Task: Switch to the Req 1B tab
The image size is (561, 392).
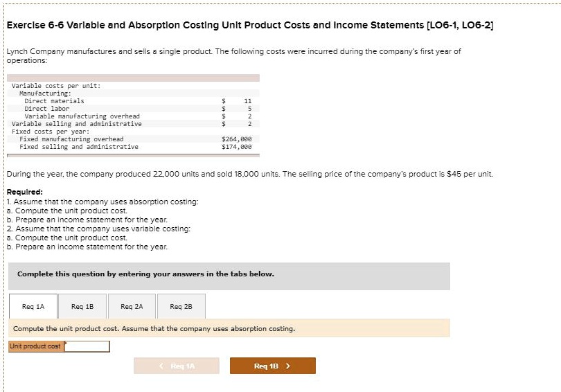Action: pos(82,305)
